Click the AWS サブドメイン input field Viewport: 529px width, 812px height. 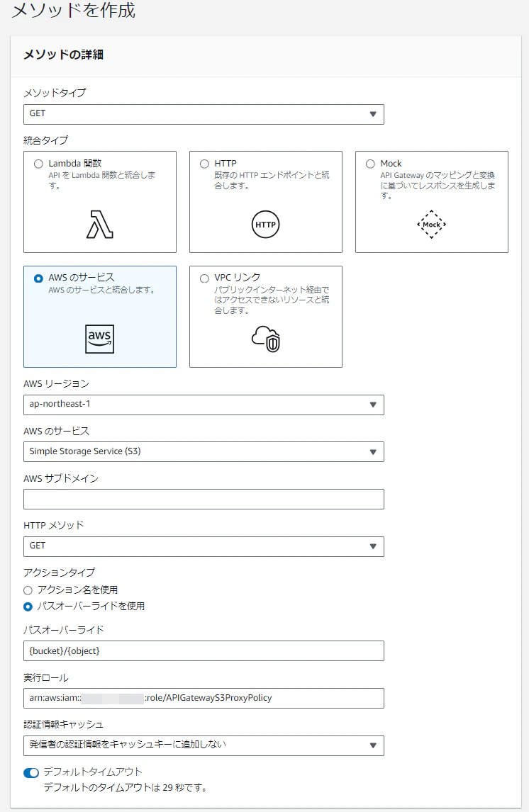point(204,500)
